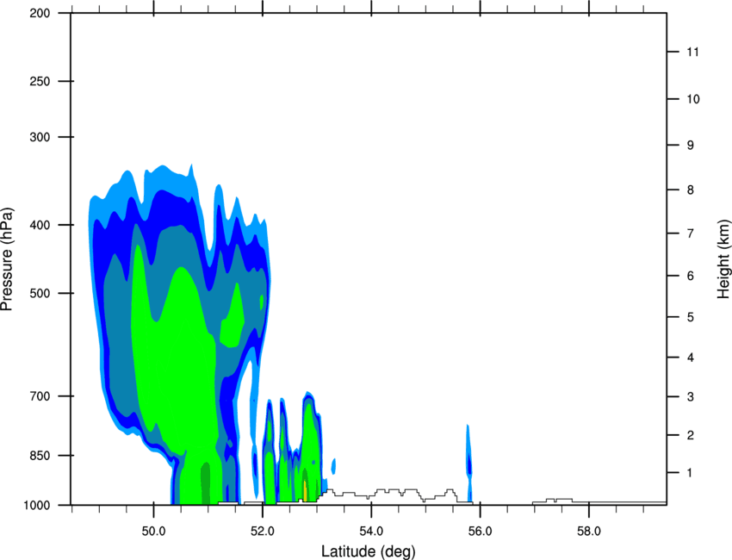The image size is (732, 560).
Task: Click the 50.0 latitude tick label
Action: tap(153, 532)
